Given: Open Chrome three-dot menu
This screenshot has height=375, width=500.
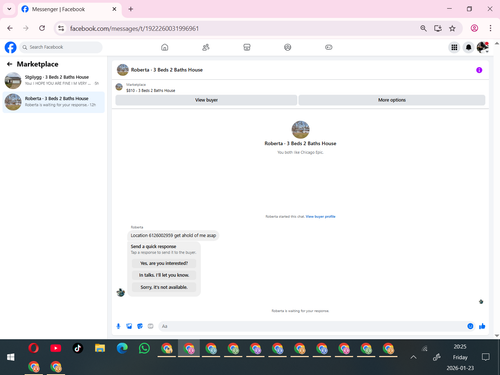Looking at the screenshot, I should pos(490,28).
